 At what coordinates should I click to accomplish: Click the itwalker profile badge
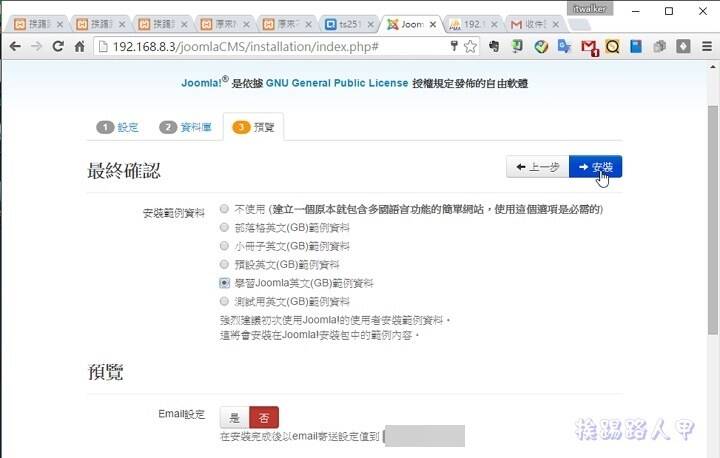click(x=590, y=9)
